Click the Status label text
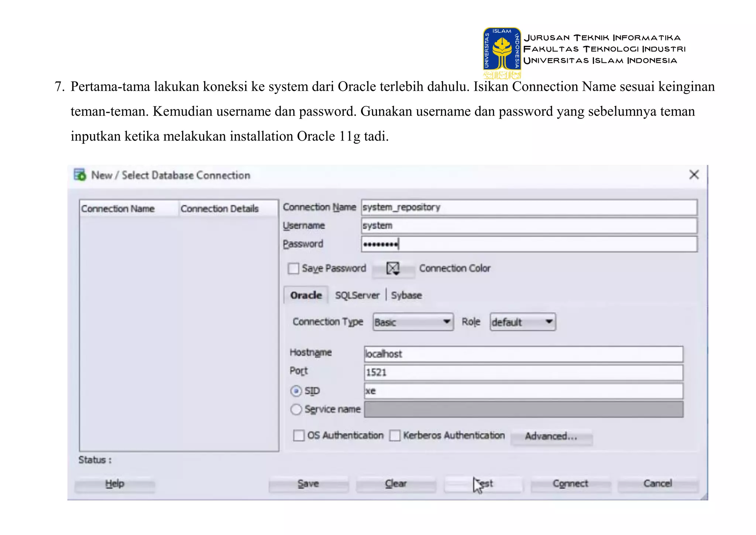This screenshot has height=535, width=756. [95, 460]
